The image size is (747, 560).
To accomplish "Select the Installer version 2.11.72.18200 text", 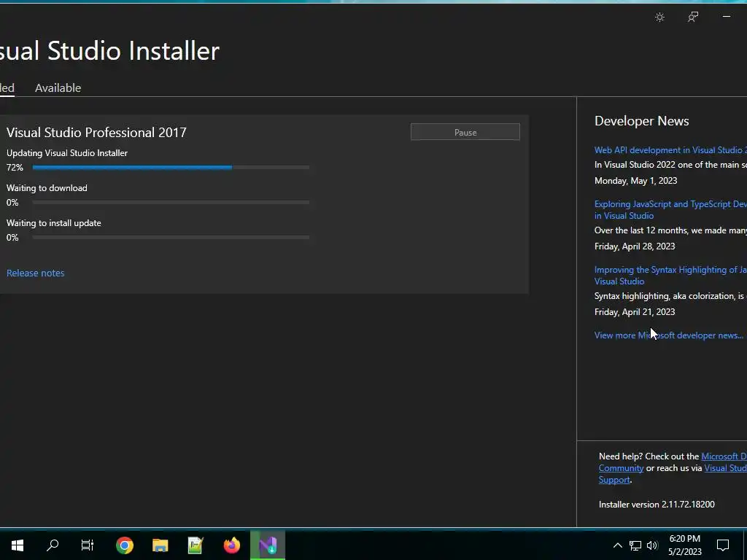I will 657,505.
